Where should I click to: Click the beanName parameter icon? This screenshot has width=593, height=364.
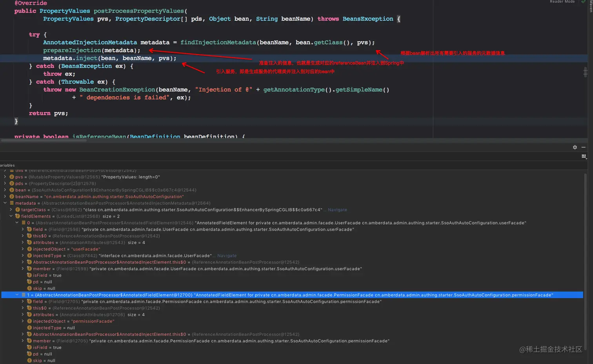pyautogui.click(x=12, y=197)
